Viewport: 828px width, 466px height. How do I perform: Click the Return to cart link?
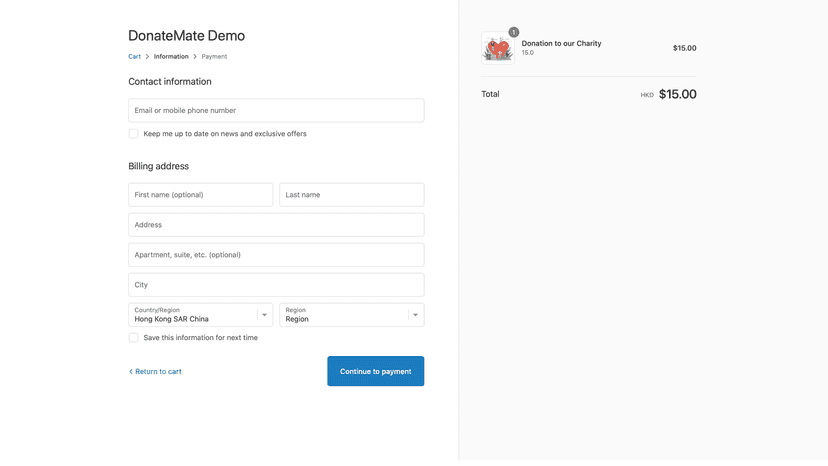click(155, 371)
